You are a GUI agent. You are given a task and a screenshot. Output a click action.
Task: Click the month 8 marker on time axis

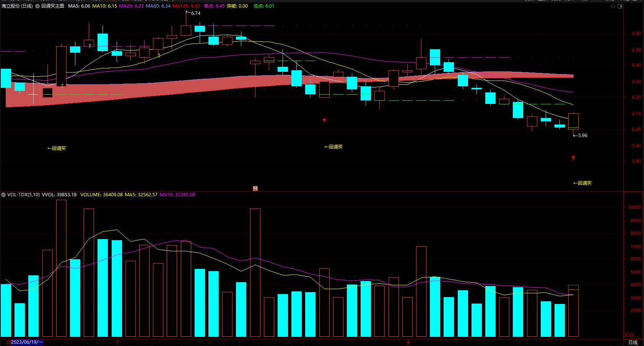tap(408, 343)
